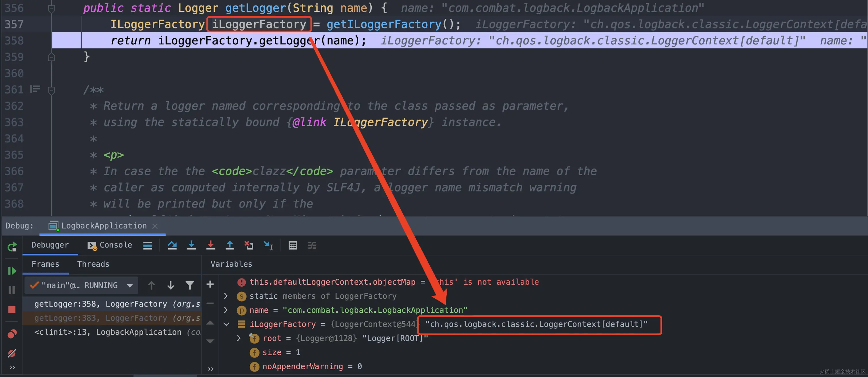Image resolution: width=868 pixels, height=377 pixels.
Task: Drop the current frame
Action: (x=249, y=245)
